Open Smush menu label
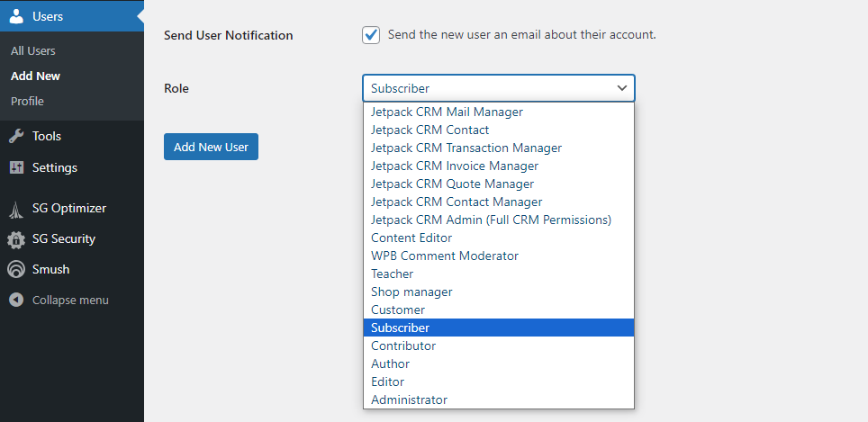This screenshot has height=422, width=868. (x=51, y=269)
